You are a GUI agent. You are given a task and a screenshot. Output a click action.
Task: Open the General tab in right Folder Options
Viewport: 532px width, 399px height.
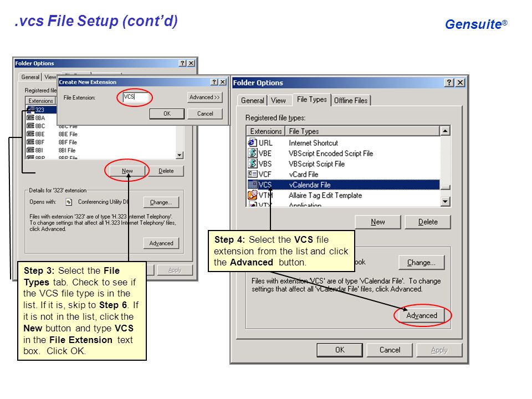coord(253,100)
